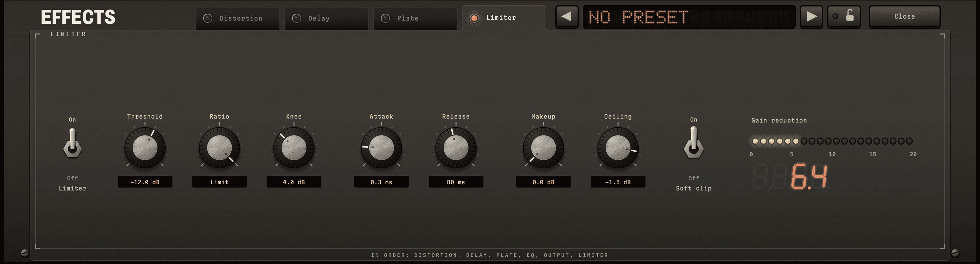Viewport: 980px width, 264px height.
Task: Toggle the Delay power LED
Action: pos(296,18)
